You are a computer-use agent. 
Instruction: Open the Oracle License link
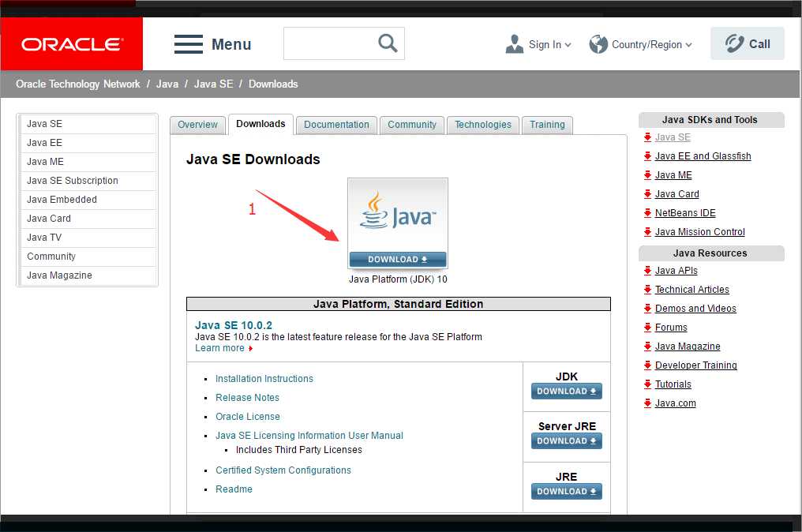pyautogui.click(x=248, y=417)
